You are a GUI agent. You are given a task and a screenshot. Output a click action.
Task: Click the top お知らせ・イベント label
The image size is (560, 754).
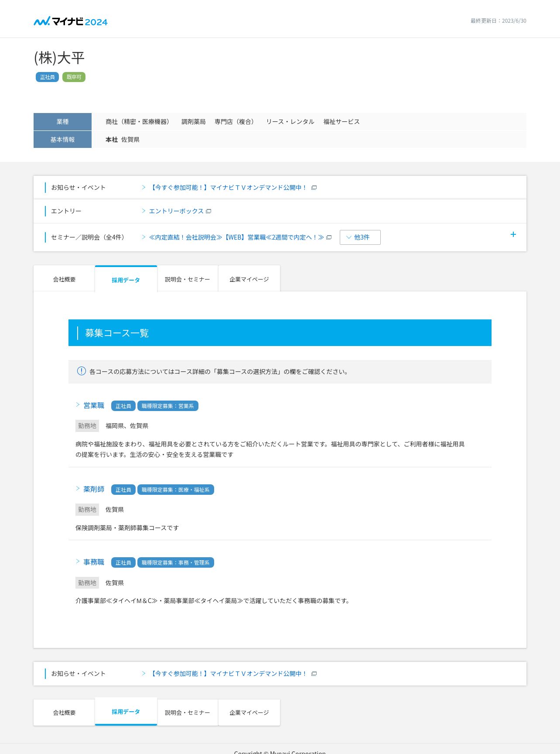(79, 188)
